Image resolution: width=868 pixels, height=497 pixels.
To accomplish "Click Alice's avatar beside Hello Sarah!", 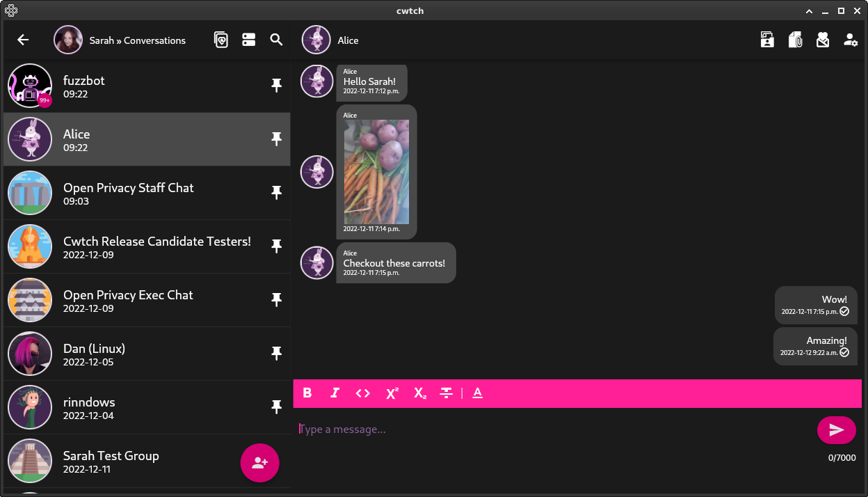I will coord(316,81).
